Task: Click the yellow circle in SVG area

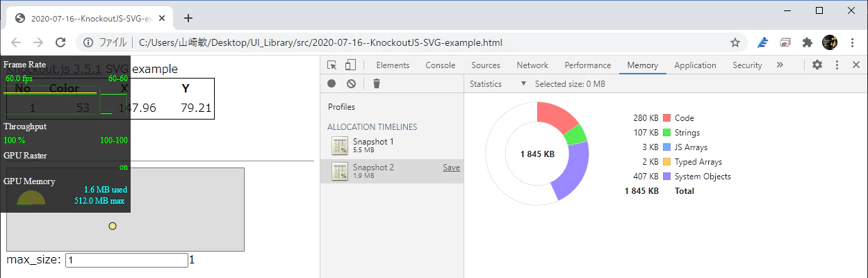Action: click(x=113, y=226)
